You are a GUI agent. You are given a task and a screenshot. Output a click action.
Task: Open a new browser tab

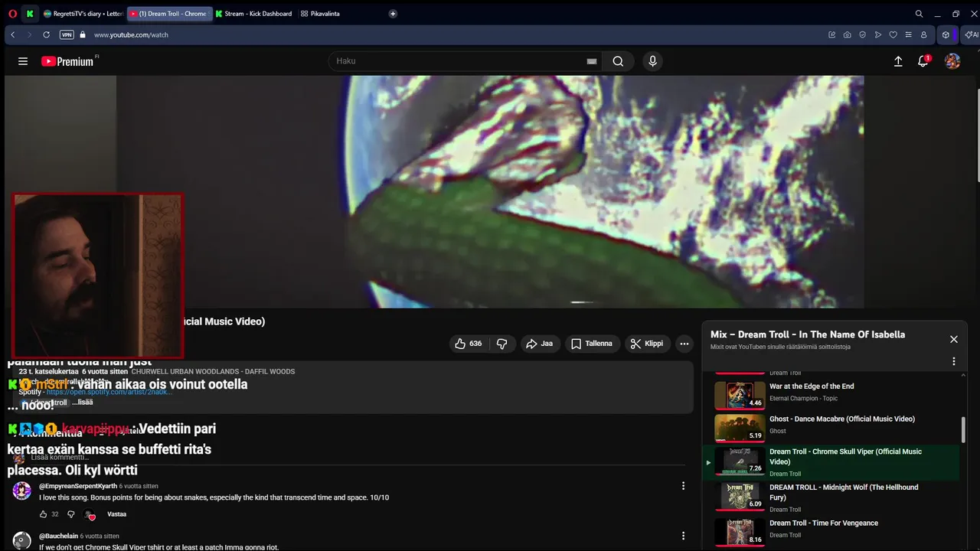tap(393, 14)
